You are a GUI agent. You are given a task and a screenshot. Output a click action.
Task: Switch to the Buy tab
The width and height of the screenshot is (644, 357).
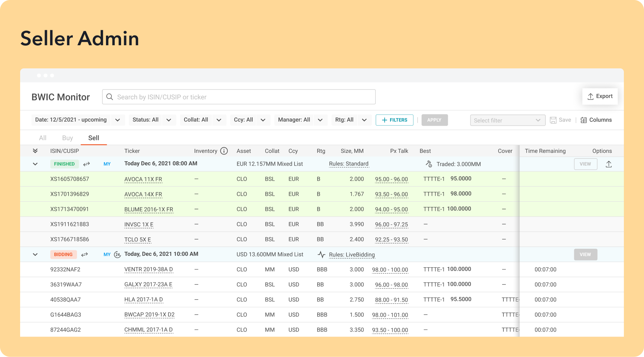67,138
